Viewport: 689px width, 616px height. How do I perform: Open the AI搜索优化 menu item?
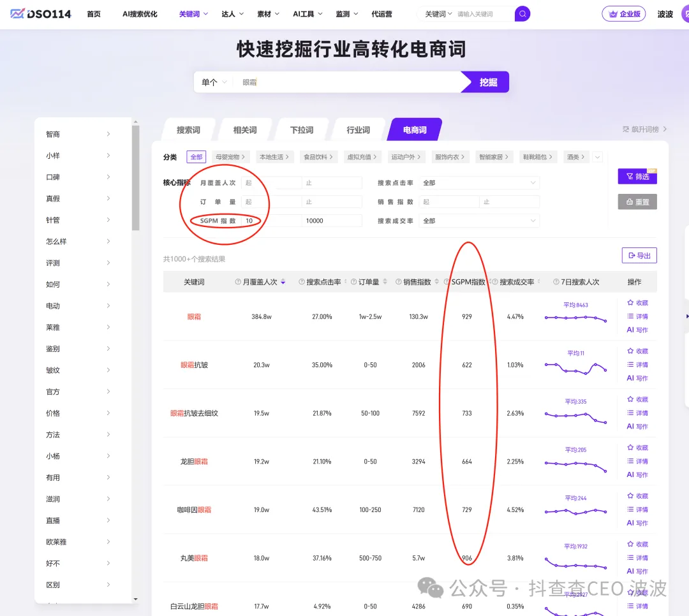pos(140,14)
